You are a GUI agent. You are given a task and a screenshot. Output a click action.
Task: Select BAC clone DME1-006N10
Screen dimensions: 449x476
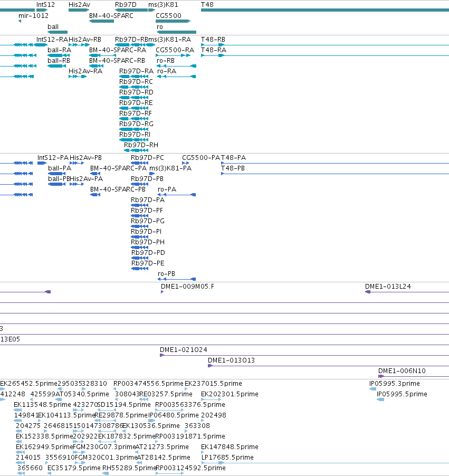tap(402, 371)
